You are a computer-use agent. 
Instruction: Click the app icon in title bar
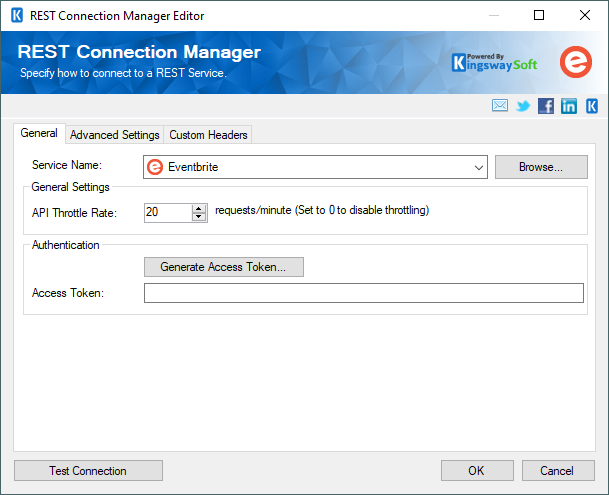point(17,16)
